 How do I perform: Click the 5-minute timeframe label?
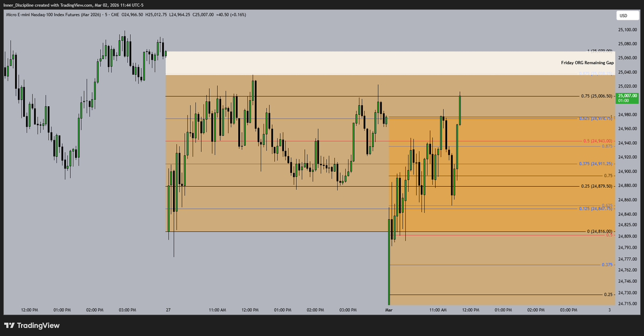click(x=106, y=16)
